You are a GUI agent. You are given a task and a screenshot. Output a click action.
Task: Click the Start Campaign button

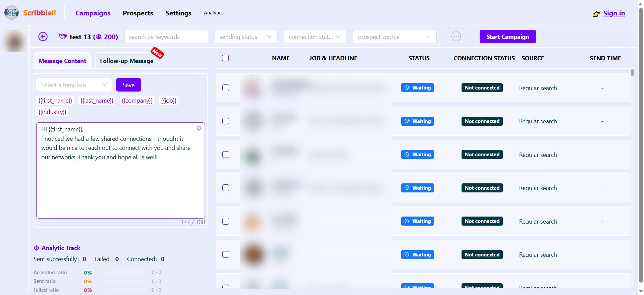[508, 37]
